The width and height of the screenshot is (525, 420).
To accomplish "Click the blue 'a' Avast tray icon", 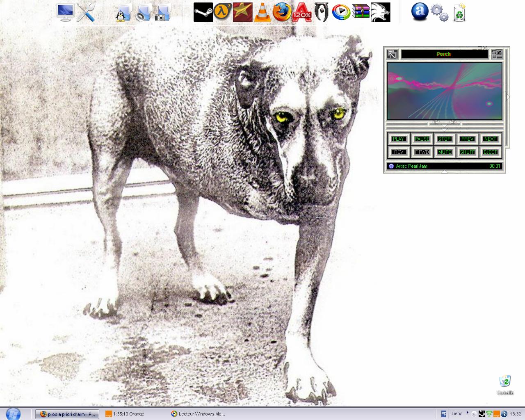I will pos(504,414).
